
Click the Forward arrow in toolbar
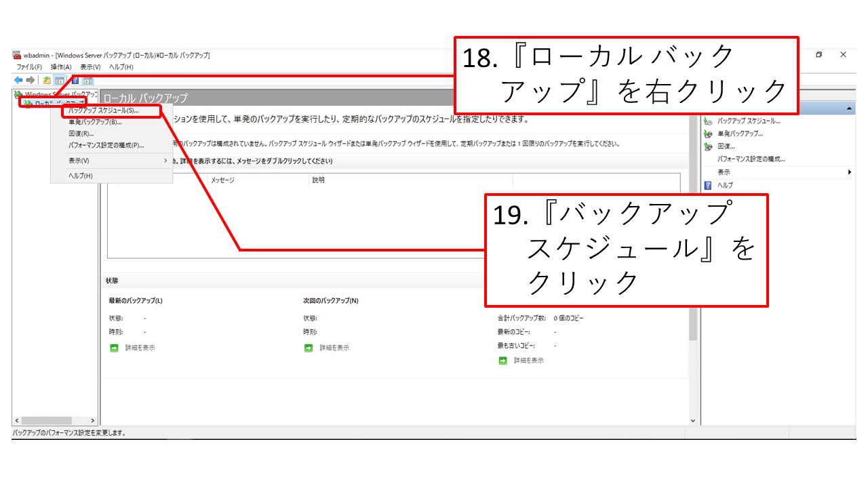point(31,80)
